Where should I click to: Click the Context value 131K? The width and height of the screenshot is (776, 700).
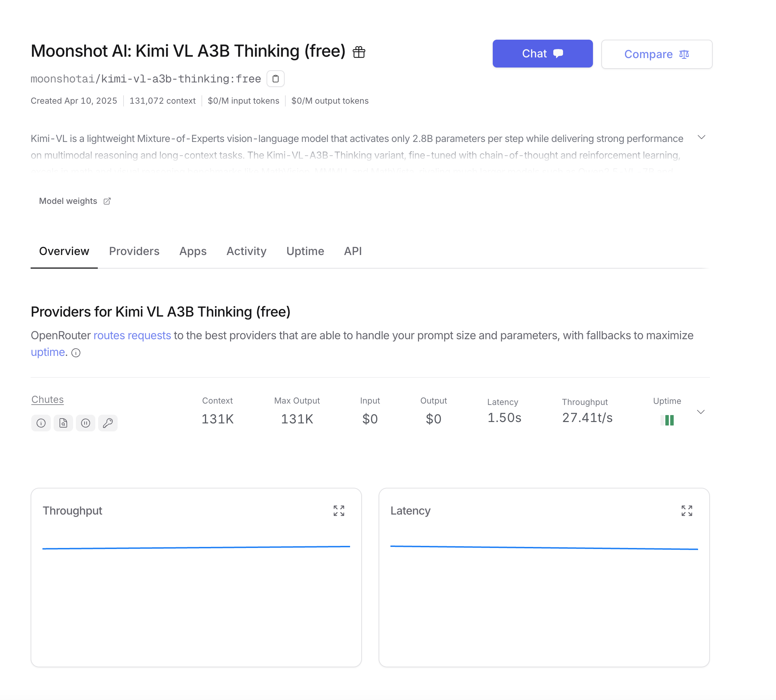[217, 419]
